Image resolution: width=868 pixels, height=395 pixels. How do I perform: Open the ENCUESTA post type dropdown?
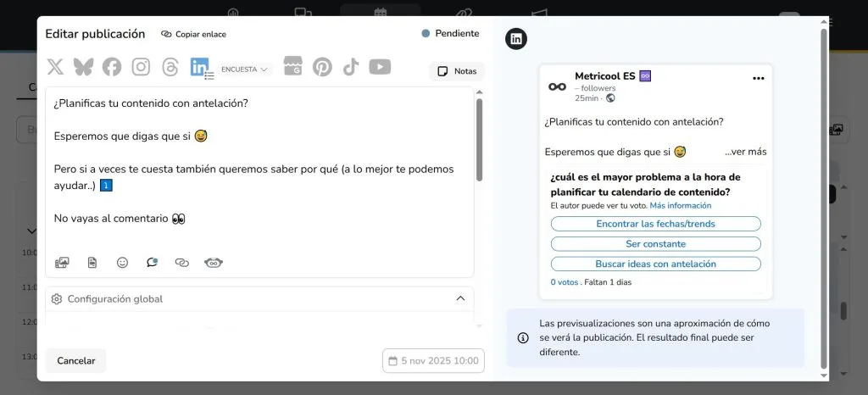(244, 70)
